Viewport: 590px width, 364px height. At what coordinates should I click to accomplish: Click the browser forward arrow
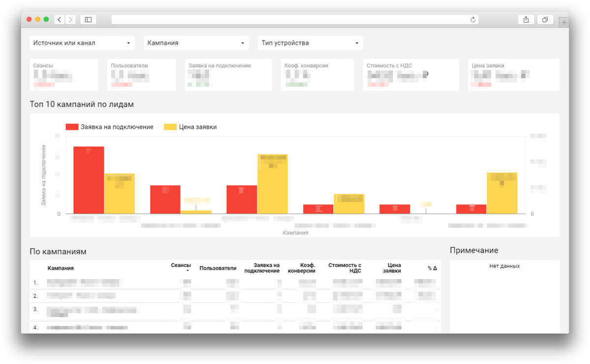pos(70,19)
